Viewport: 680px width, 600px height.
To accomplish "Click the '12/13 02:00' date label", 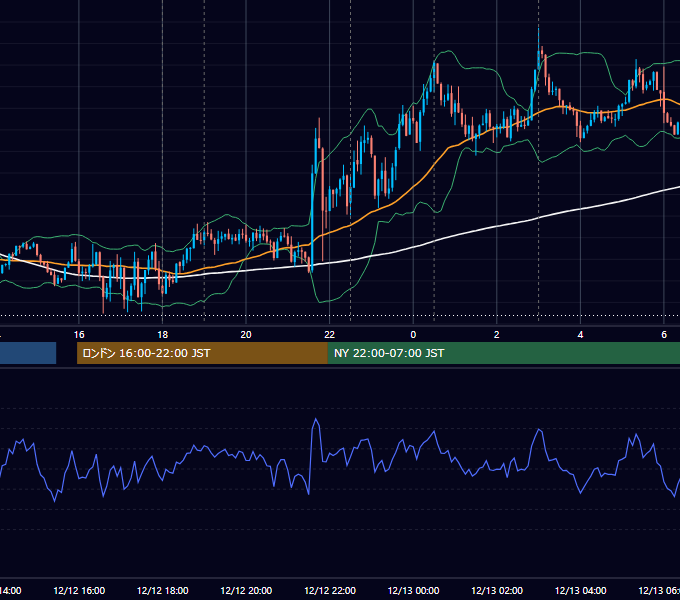I will (x=497, y=590).
